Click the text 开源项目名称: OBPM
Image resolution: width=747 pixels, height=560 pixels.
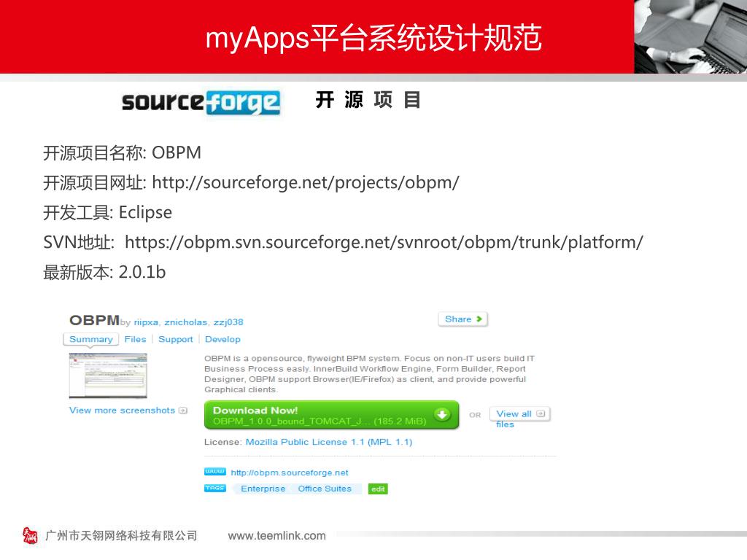pos(122,153)
